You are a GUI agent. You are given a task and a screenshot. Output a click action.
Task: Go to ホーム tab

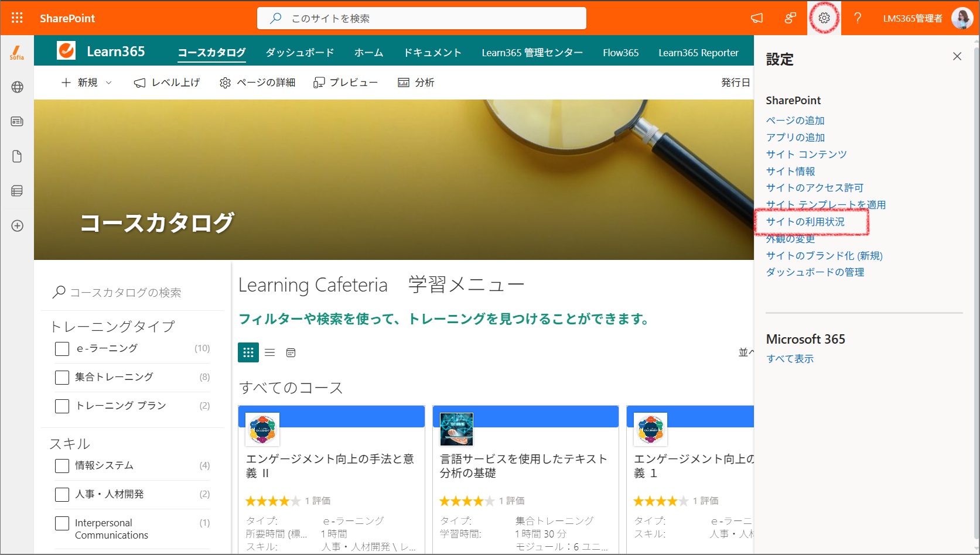click(x=368, y=52)
